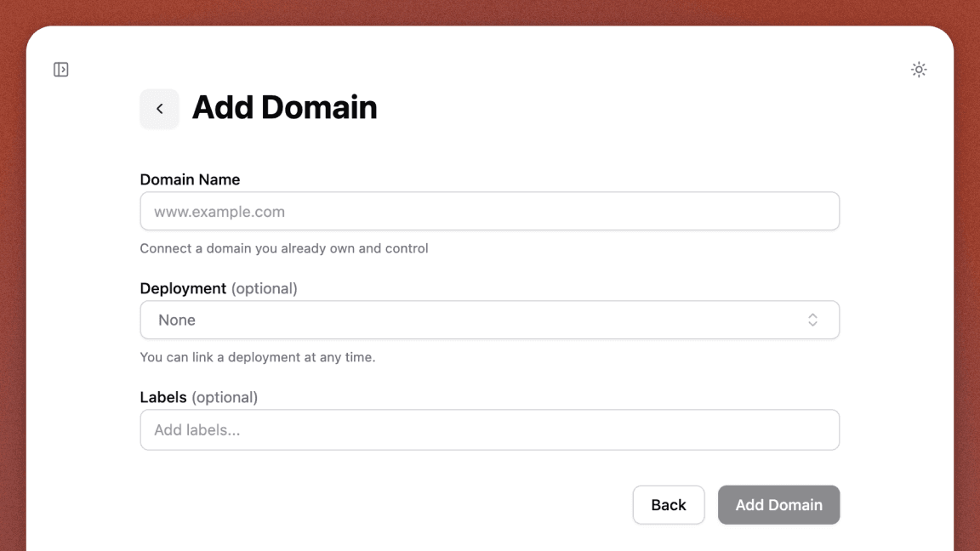
Task: Toggle the sidebar panel icon
Action: [x=60, y=70]
